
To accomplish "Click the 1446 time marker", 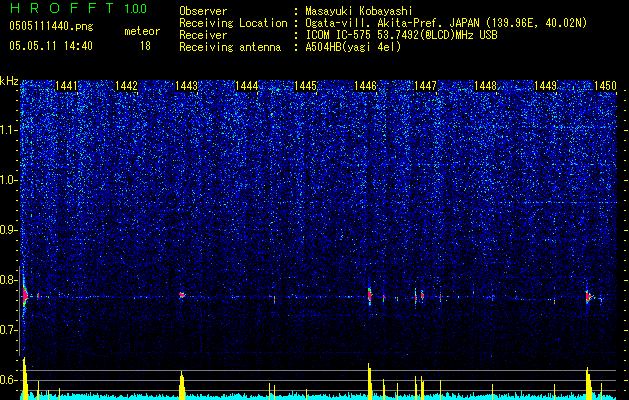I will click(x=365, y=86).
